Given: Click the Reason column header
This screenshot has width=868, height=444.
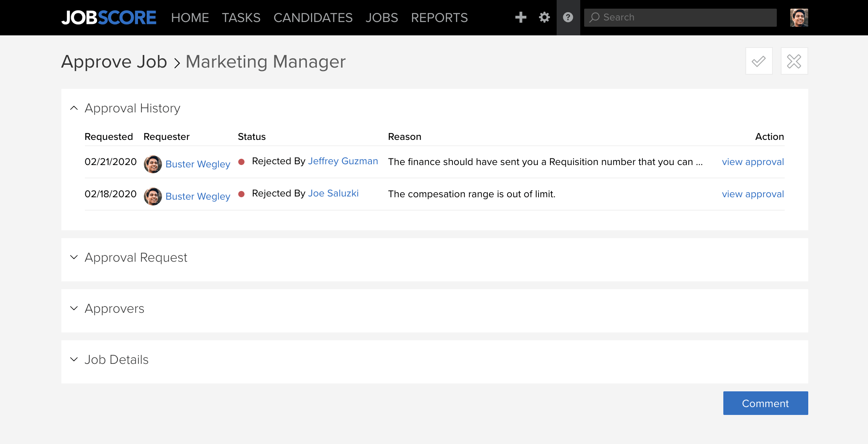Looking at the screenshot, I should pos(405,137).
